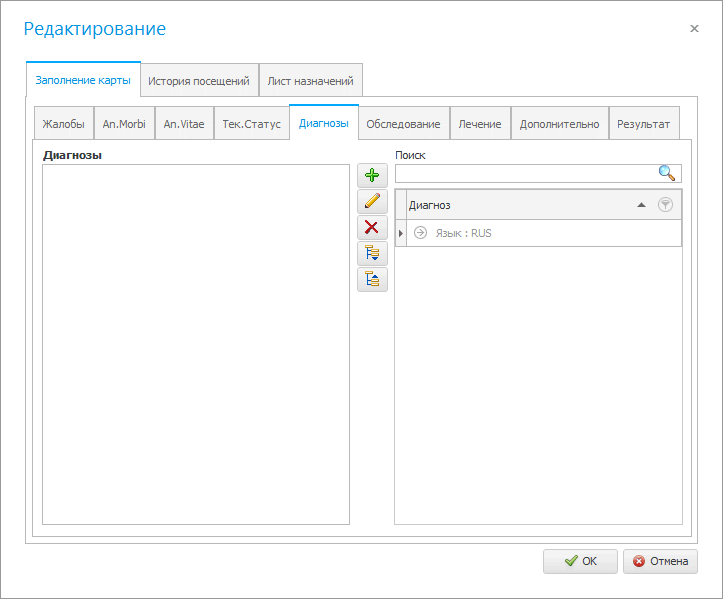
Task: Click the Отмена cancel button
Action: pyautogui.click(x=660, y=561)
